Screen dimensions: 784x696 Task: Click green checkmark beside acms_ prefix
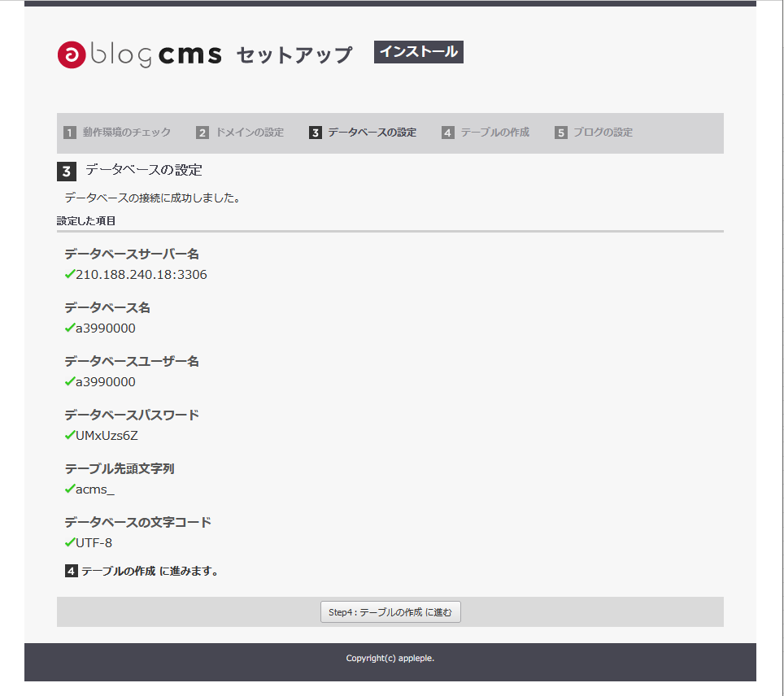click(70, 489)
